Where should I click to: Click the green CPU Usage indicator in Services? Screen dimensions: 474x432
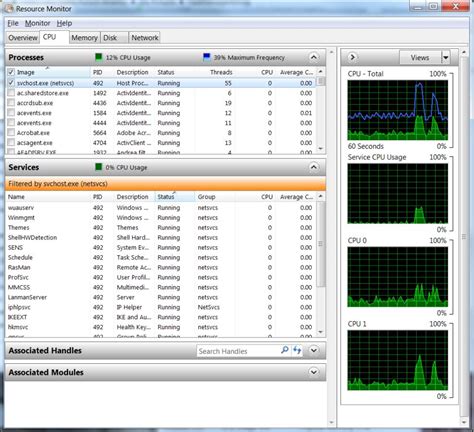coord(98,167)
